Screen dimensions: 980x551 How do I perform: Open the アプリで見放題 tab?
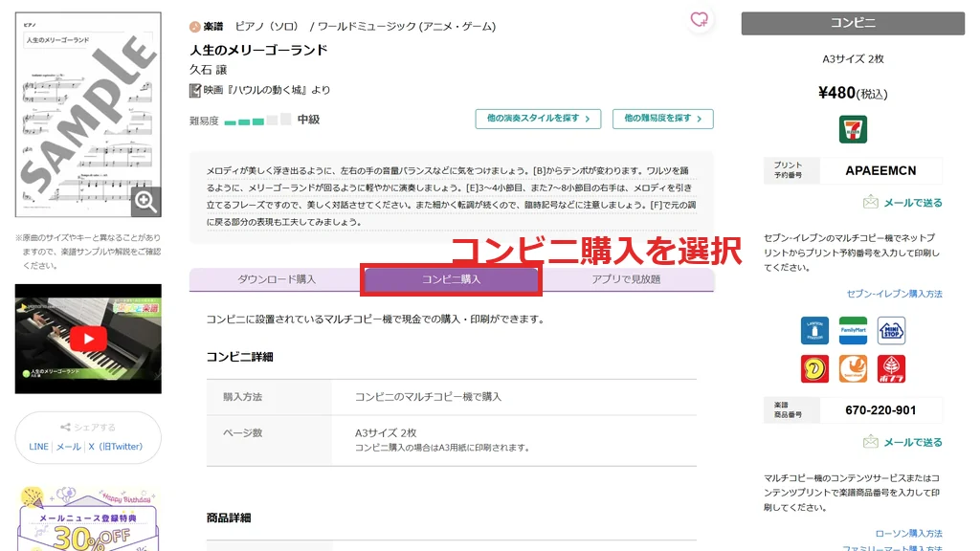tap(626, 279)
